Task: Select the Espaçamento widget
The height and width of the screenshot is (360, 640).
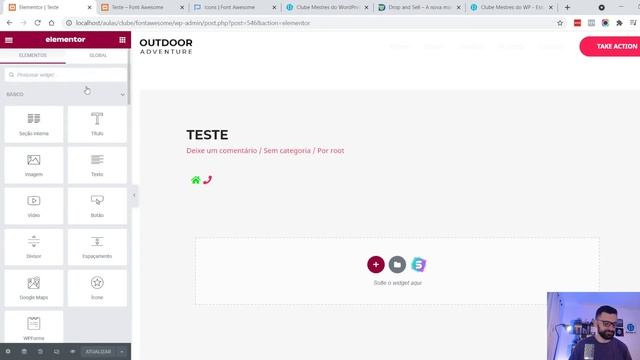Action: tap(97, 247)
